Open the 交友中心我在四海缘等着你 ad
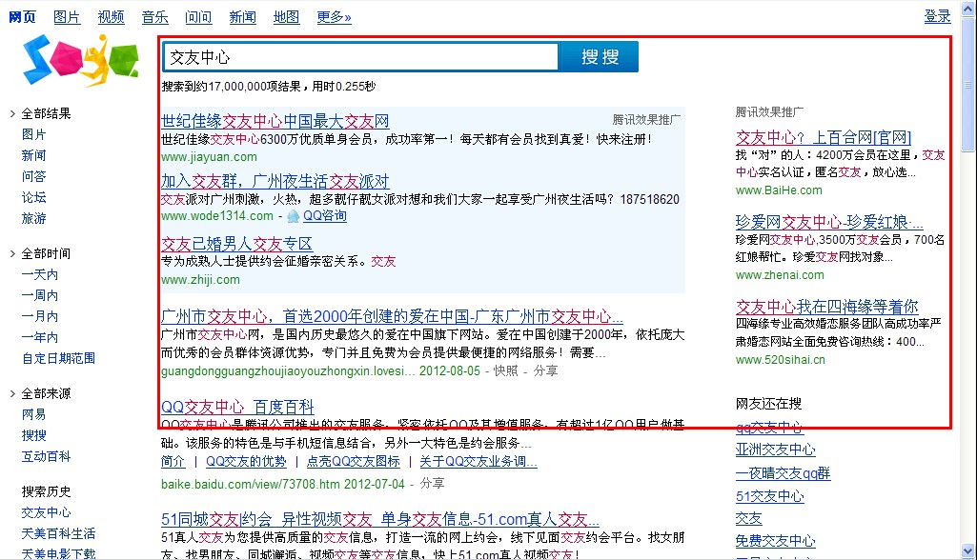 pos(826,307)
